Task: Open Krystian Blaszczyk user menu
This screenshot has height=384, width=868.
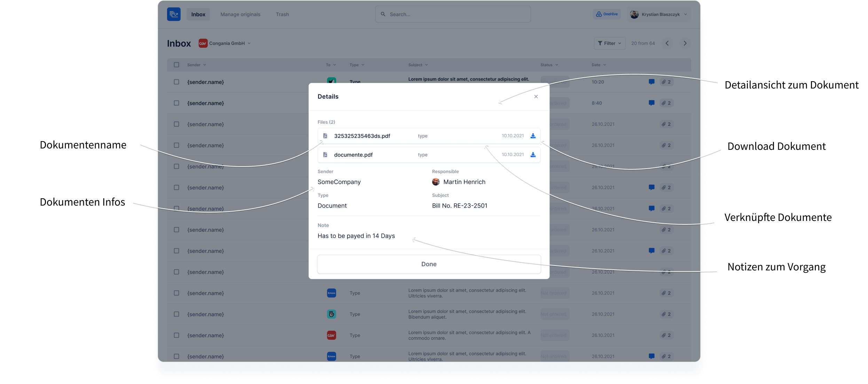Action: coord(660,14)
